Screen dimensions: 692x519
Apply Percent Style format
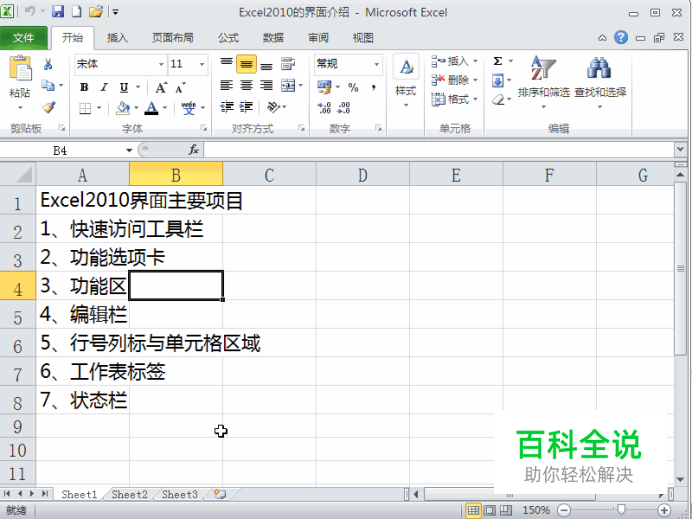point(353,87)
